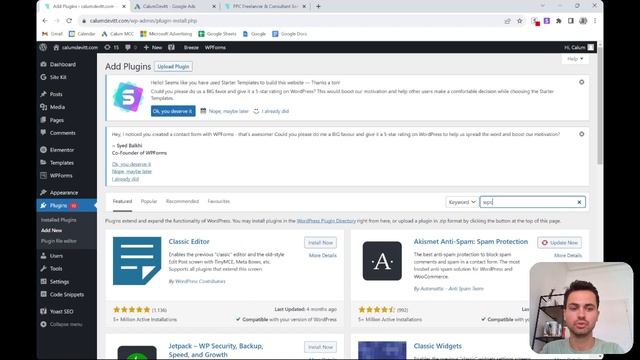Install the Classic Editor plugin

pos(320,242)
